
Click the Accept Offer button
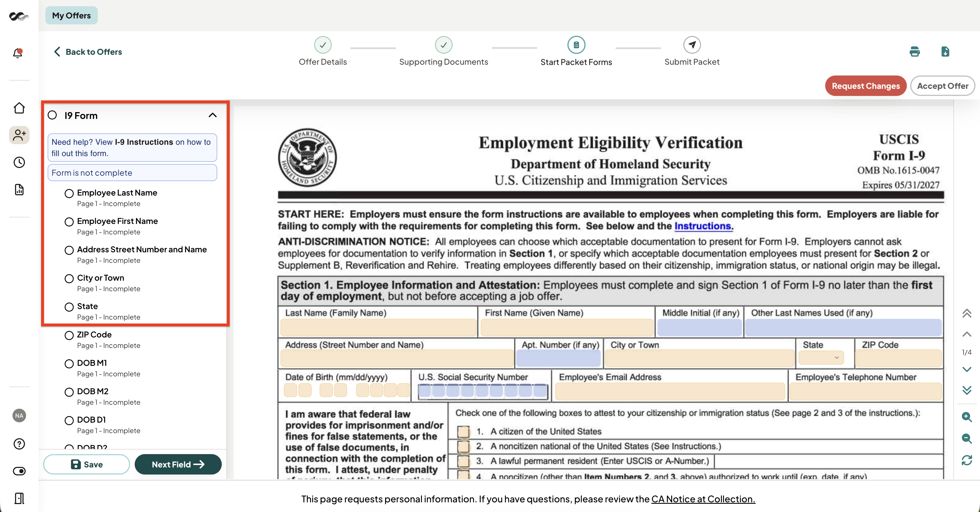tap(942, 86)
